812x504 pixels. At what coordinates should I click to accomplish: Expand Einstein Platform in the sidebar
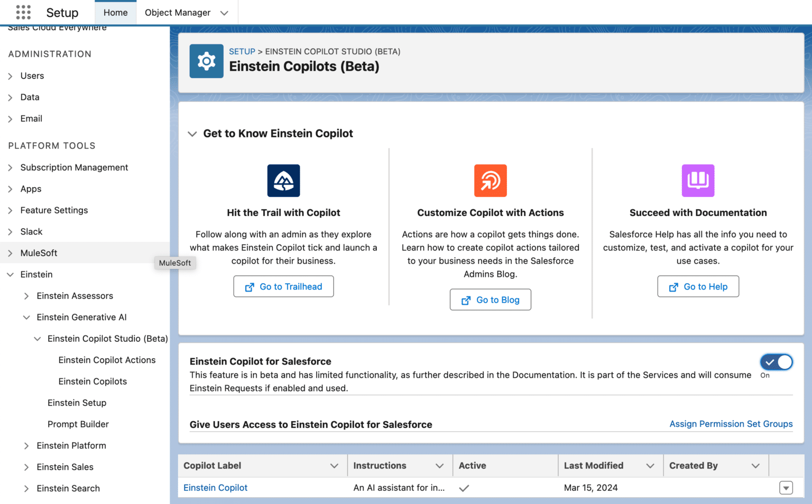(26, 445)
